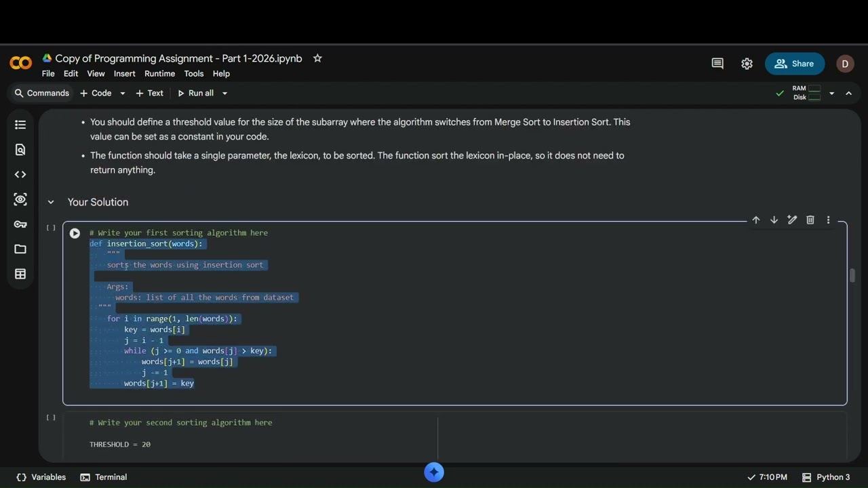
Task: Collapse the Your Solution section
Action: coord(51,202)
